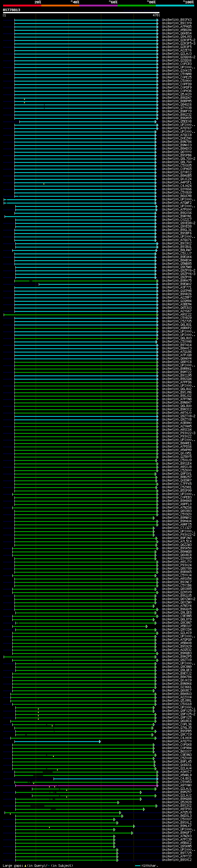The image size is (197, 868).
Task: Open hit UniRef100_Q30KI5
Action: [176, 71]
